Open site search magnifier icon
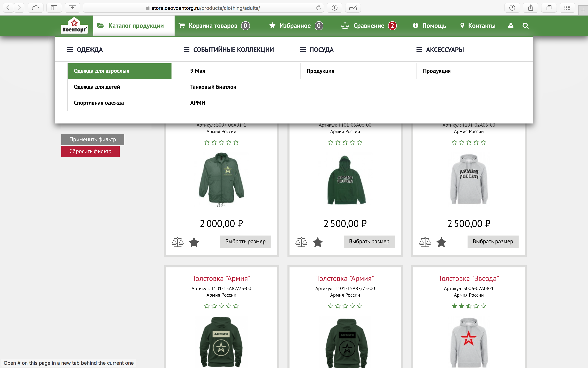The width and height of the screenshot is (588, 368). coord(526,26)
